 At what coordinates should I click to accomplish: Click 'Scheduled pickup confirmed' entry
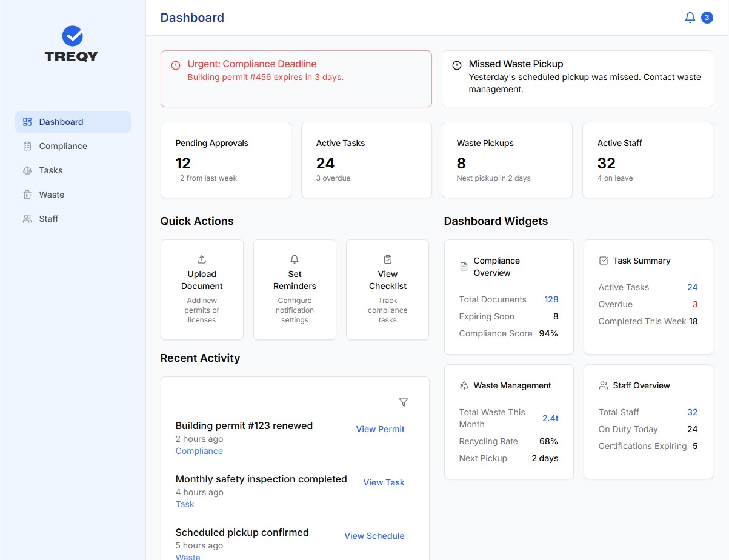click(242, 532)
